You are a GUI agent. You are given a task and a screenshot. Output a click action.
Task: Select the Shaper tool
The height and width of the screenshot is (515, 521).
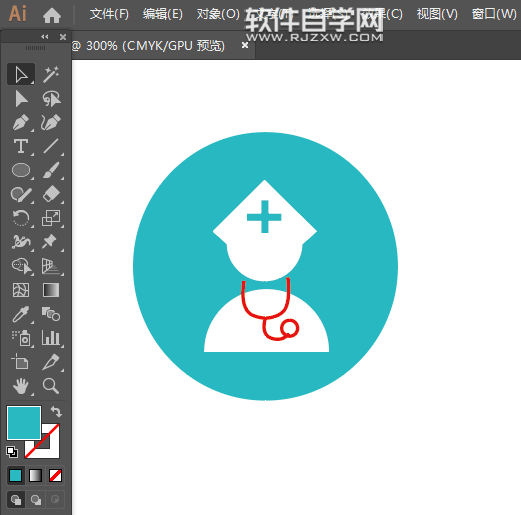(x=21, y=194)
